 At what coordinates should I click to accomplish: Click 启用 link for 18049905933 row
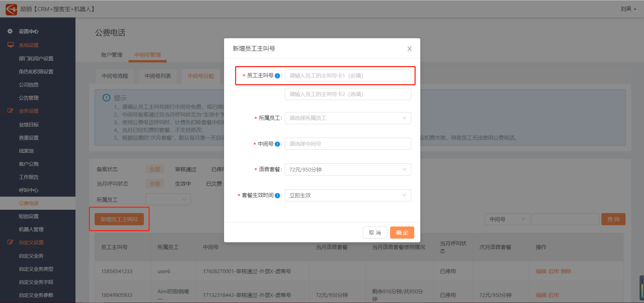click(553, 295)
